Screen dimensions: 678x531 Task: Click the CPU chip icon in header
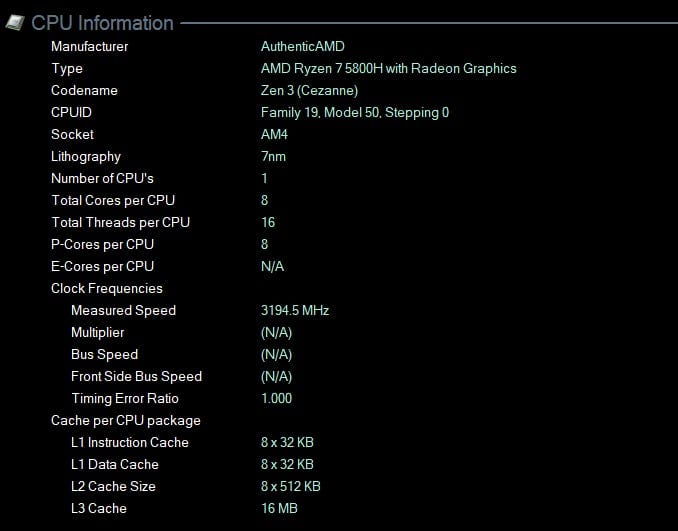(x=15, y=22)
